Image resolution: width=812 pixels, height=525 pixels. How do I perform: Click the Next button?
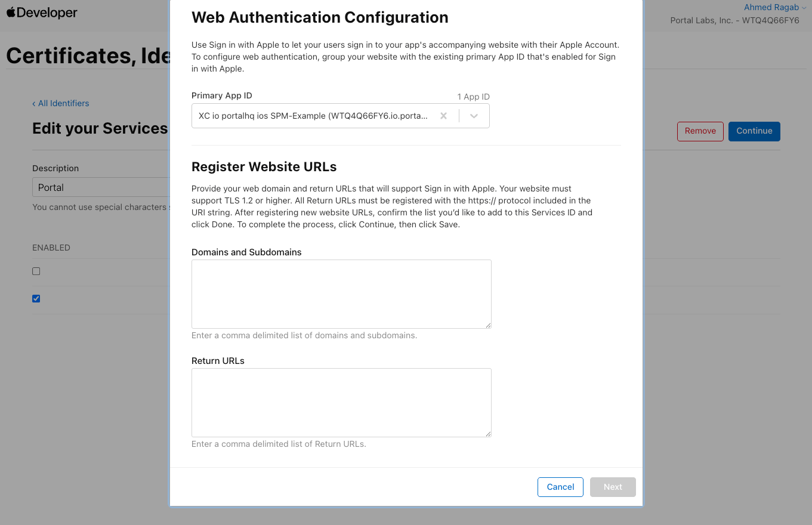click(613, 487)
